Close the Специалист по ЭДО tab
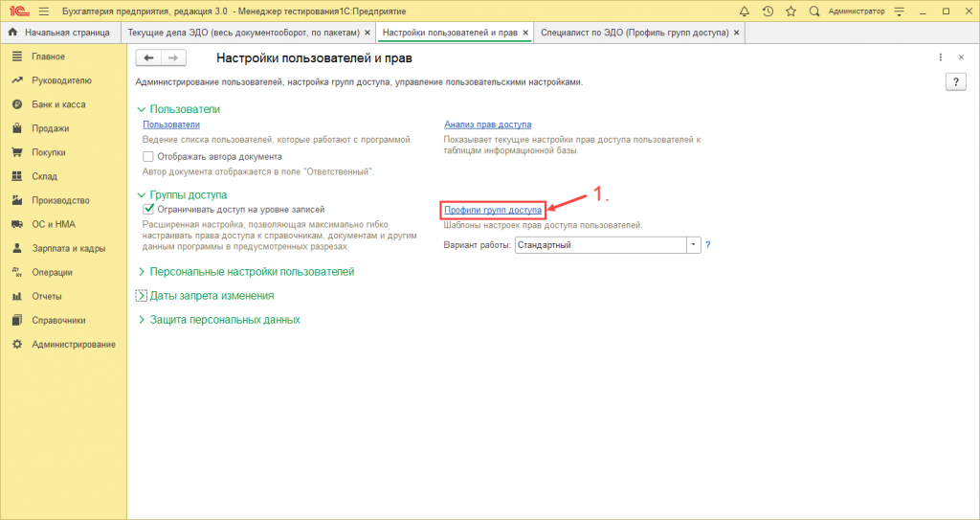The width and height of the screenshot is (980, 520). point(736,33)
